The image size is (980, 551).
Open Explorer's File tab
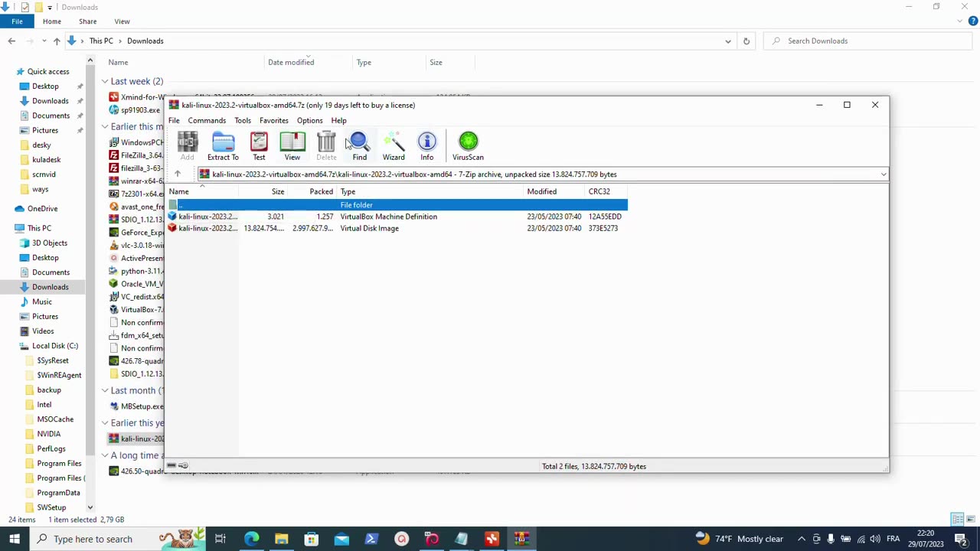(x=17, y=21)
